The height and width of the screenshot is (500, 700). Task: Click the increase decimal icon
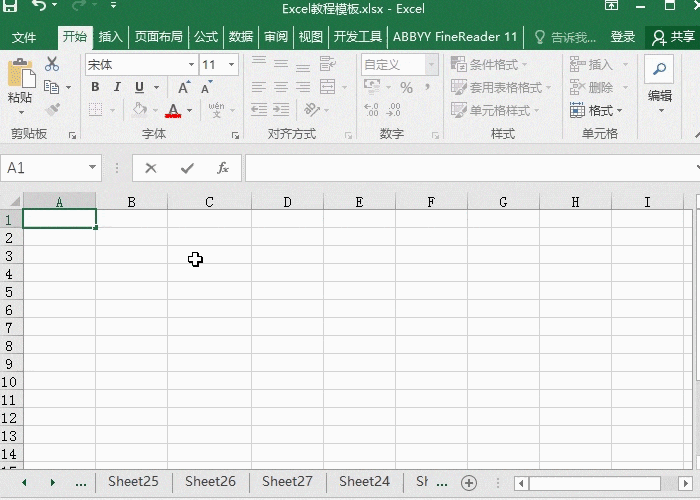point(371,109)
